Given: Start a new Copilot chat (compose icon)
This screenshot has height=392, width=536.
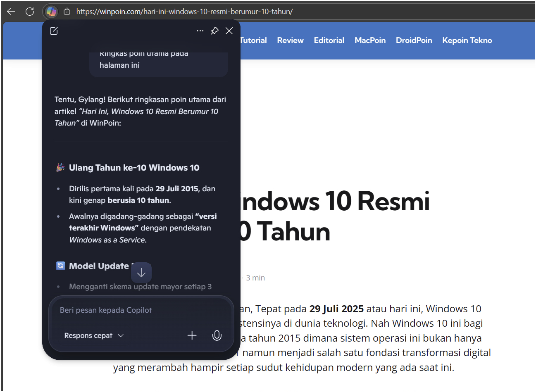Looking at the screenshot, I should pyautogui.click(x=54, y=31).
